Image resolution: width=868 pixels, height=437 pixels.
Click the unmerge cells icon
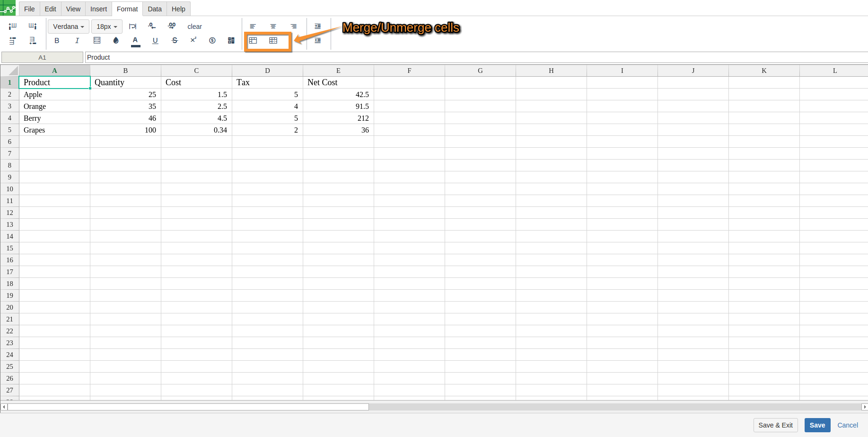pos(273,41)
